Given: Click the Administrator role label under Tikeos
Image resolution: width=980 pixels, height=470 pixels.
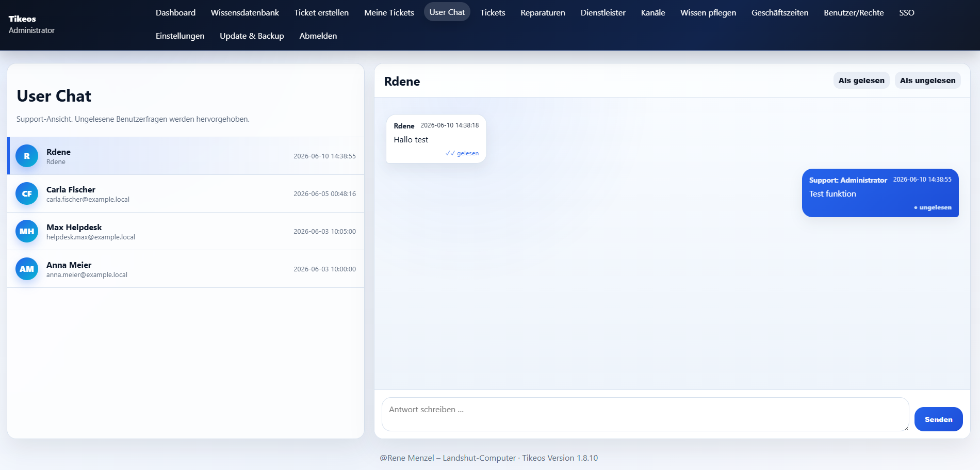Looking at the screenshot, I should tap(31, 30).
